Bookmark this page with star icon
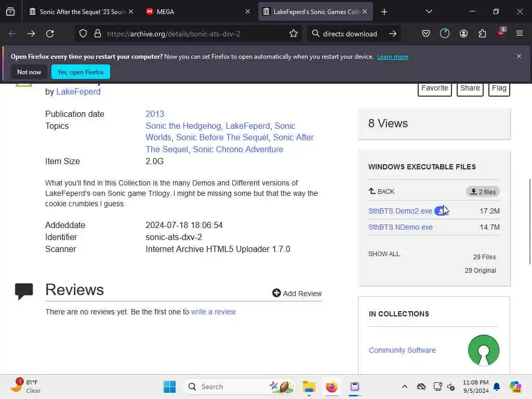 coord(294,34)
